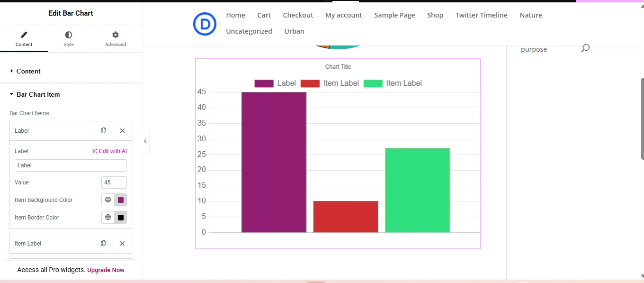Image resolution: width=644 pixels, height=283 pixels.
Task: Open global colors for Item Border Color
Action: tap(108, 218)
